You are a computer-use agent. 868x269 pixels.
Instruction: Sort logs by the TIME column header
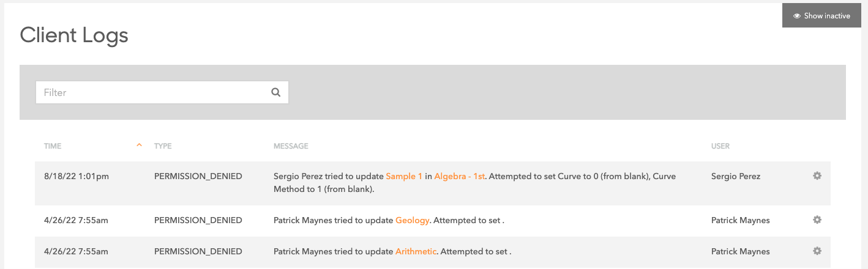coord(53,147)
